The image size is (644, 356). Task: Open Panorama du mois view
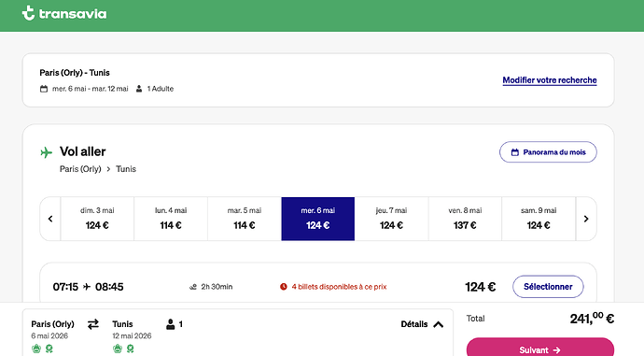coord(548,152)
